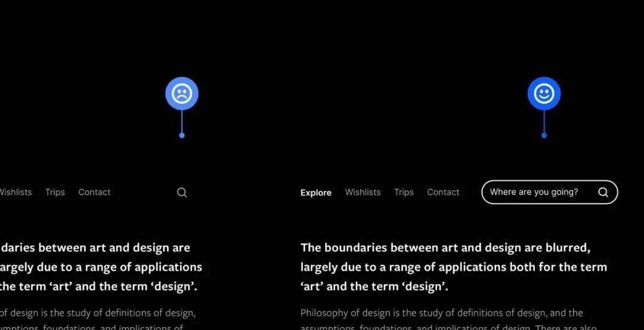Focus the 'Where are you going?' search field
The image size is (644, 330).
click(550, 192)
